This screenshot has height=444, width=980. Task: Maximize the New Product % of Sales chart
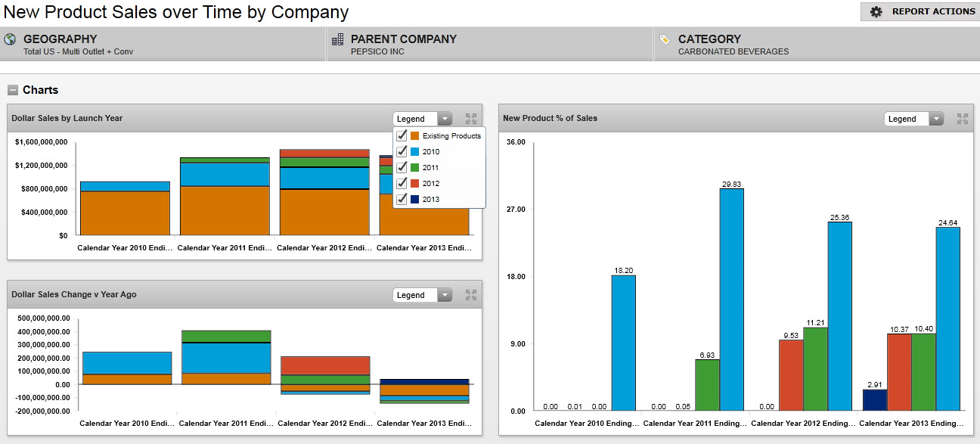pyautogui.click(x=963, y=119)
